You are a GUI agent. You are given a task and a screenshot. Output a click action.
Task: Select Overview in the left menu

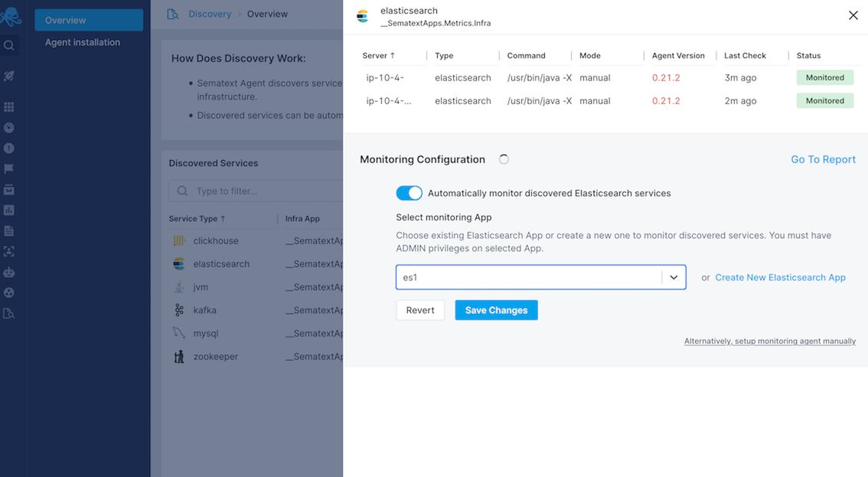(89, 20)
